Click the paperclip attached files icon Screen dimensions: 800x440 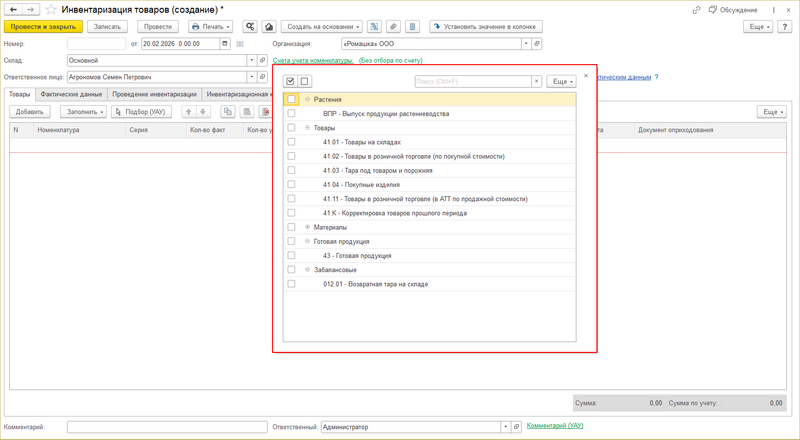(395, 26)
